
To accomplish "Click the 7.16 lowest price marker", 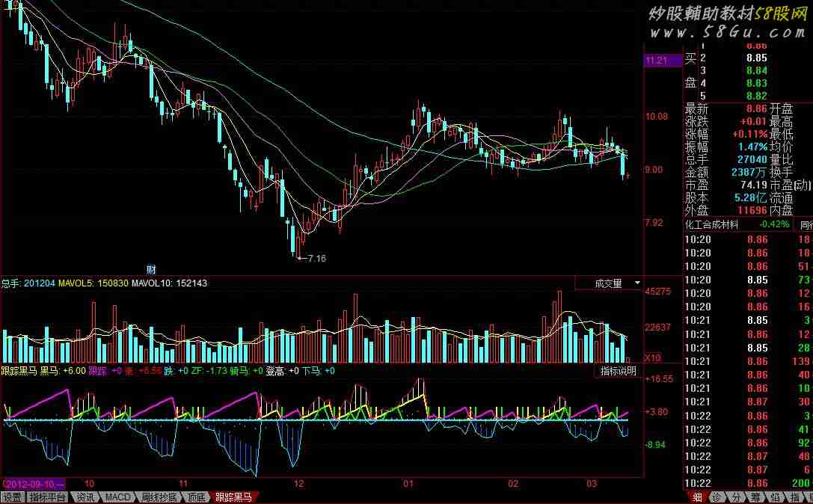I will pyautogui.click(x=316, y=258).
